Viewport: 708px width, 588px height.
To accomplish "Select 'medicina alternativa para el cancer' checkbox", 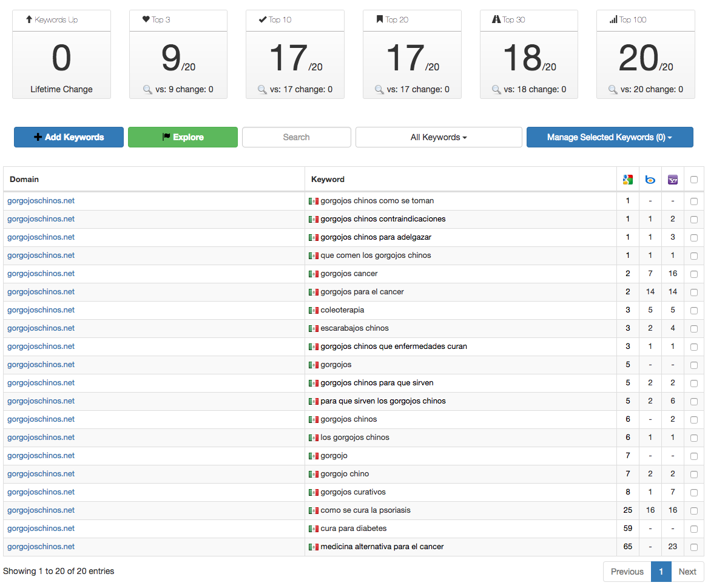I will tap(694, 547).
